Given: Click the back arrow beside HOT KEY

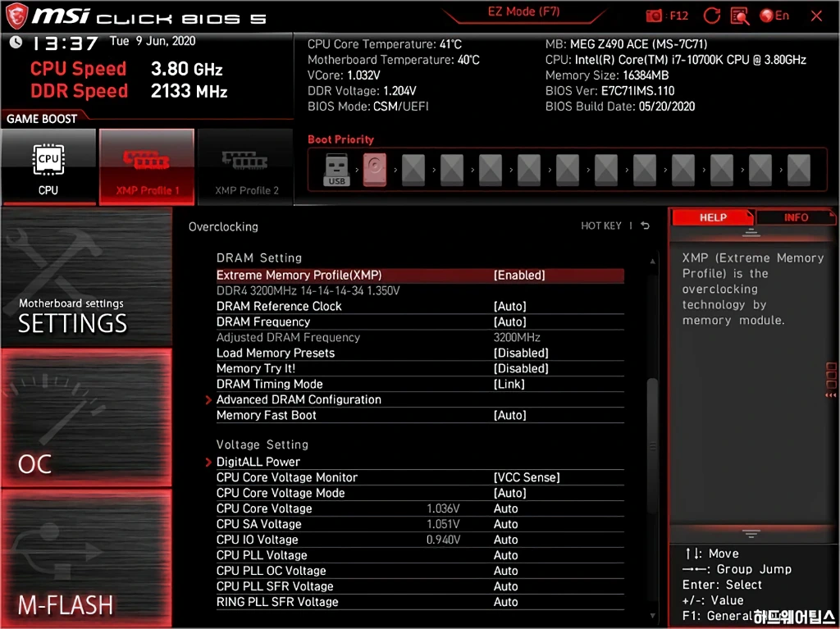Looking at the screenshot, I should click(646, 226).
